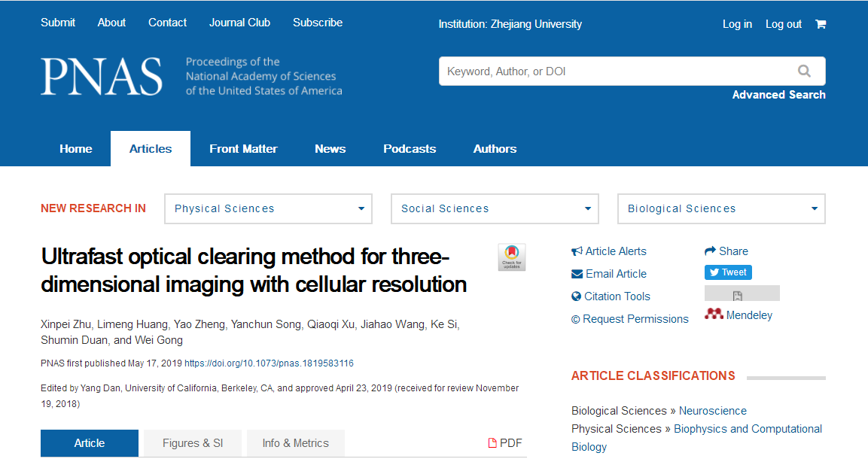Image resolution: width=868 pixels, height=459 pixels.
Task: Expand the Biological Sciences dropdown
Action: point(721,209)
